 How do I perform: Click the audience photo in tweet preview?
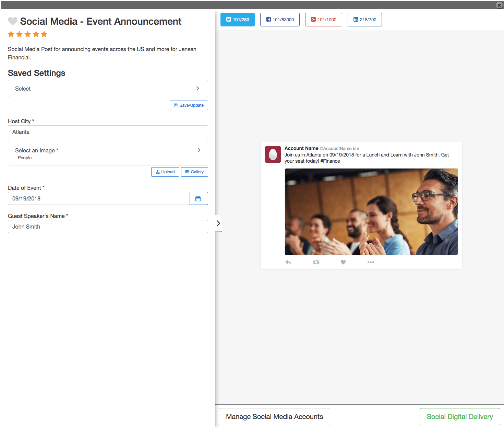[371, 212]
